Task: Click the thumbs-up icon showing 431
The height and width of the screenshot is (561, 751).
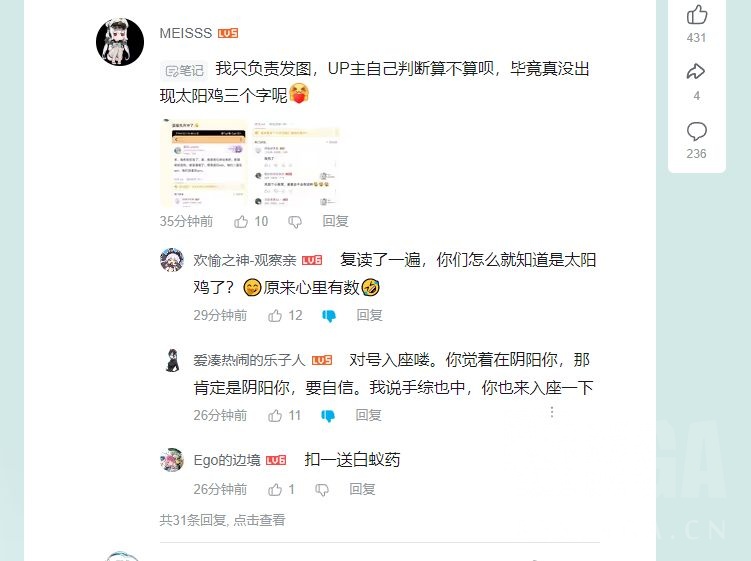Action: (x=696, y=14)
